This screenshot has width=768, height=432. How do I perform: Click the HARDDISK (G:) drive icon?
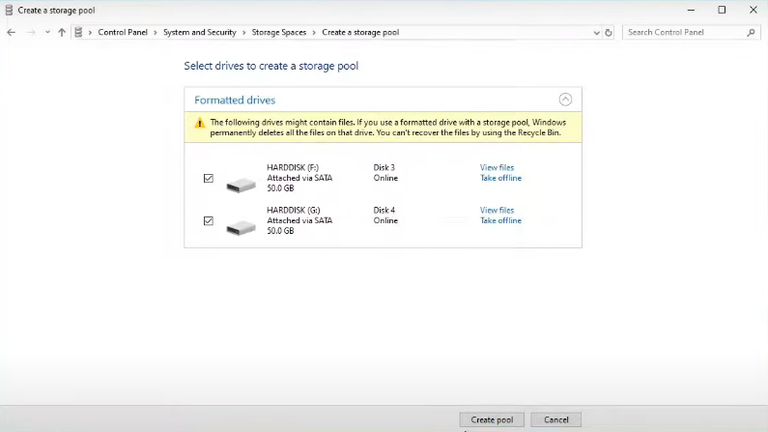[x=241, y=227]
